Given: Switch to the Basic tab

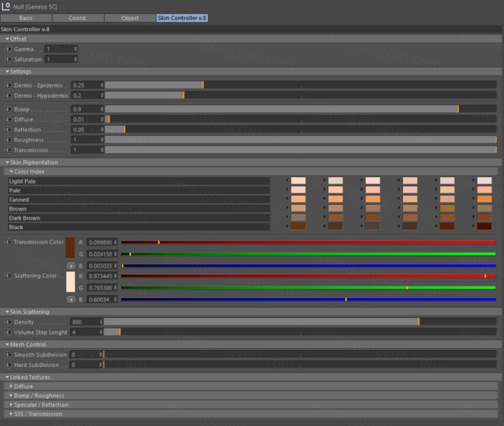Looking at the screenshot, I should click(x=26, y=18).
